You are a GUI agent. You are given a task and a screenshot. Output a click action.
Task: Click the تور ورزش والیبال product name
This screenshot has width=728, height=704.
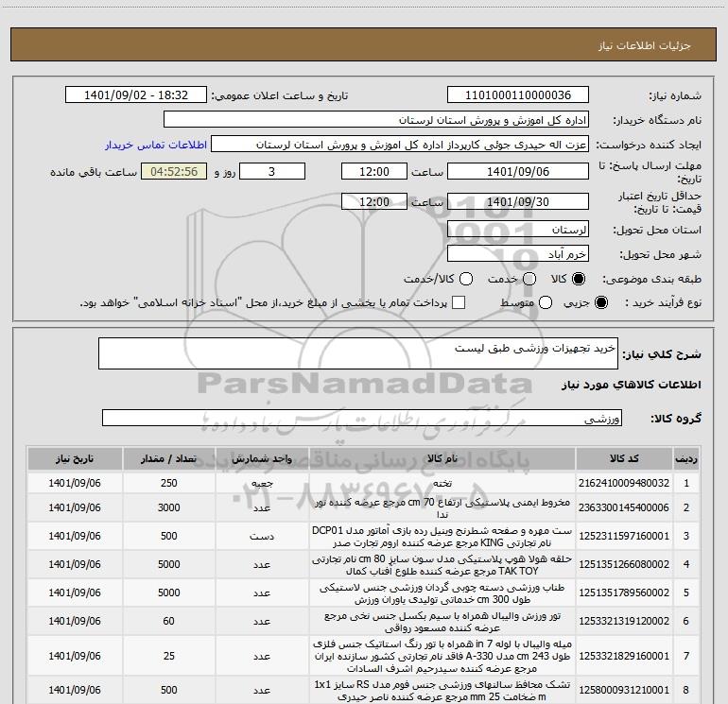pyautogui.click(x=442, y=622)
